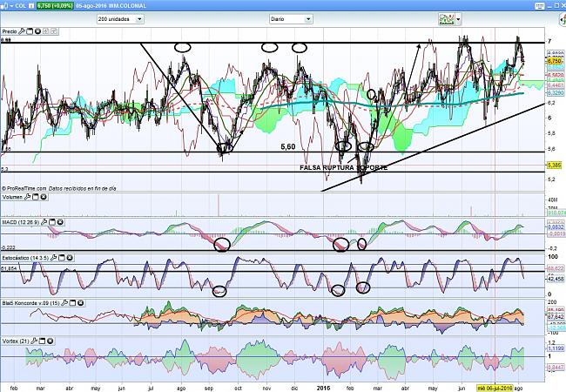Click the chart icon in the title bar
Viewport: 566px width, 392px height.
tap(3, 6)
